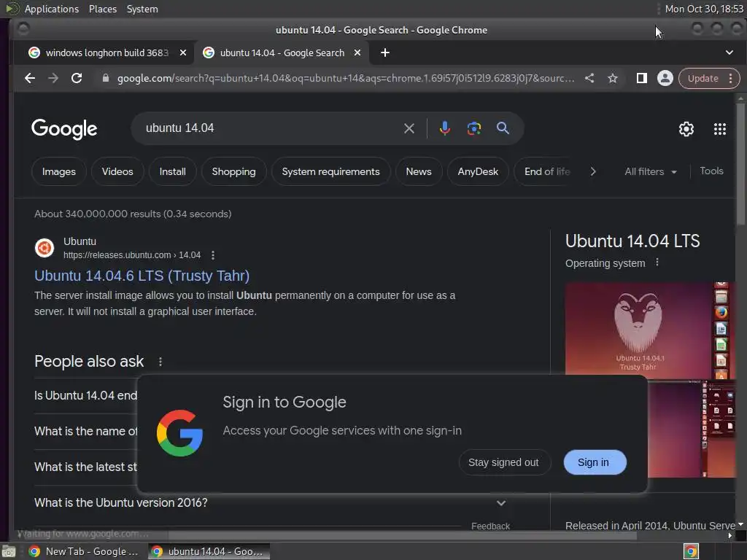Filter results by Videos
The image size is (747, 560).
[x=117, y=171]
